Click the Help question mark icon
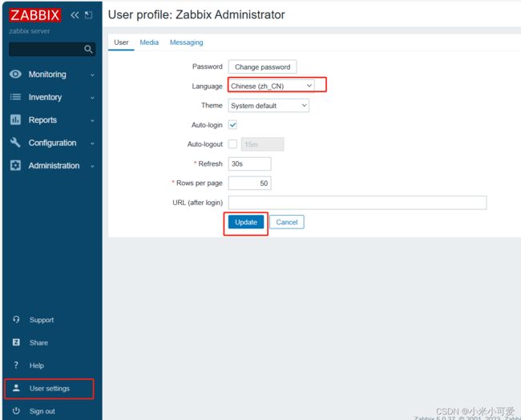Viewport: 521px width, 420px height. point(16,365)
